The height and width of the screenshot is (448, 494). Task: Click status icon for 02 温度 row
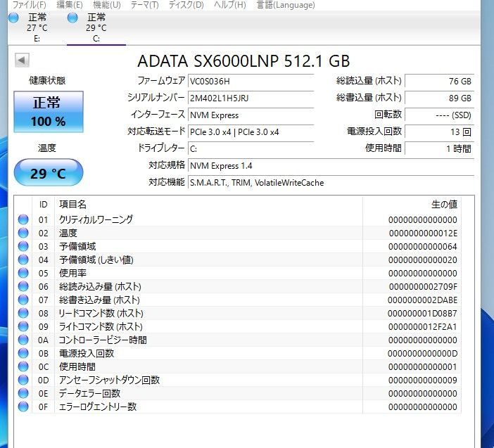(23, 233)
